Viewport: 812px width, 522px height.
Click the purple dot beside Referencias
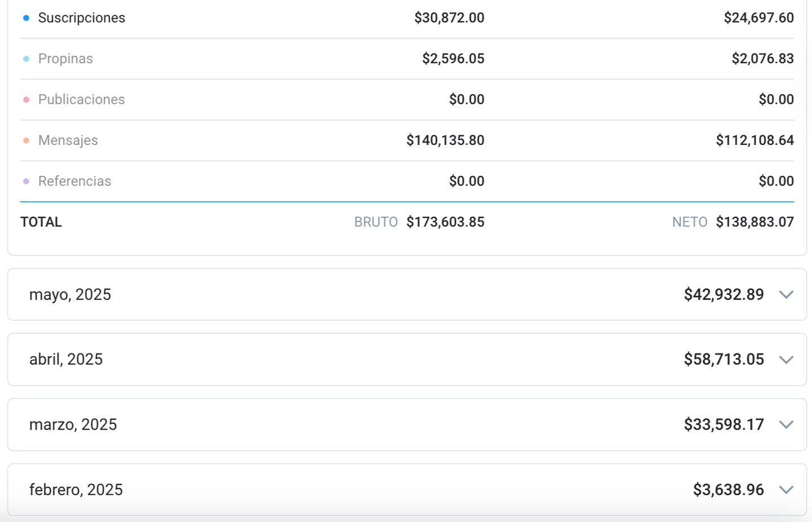(x=26, y=182)
